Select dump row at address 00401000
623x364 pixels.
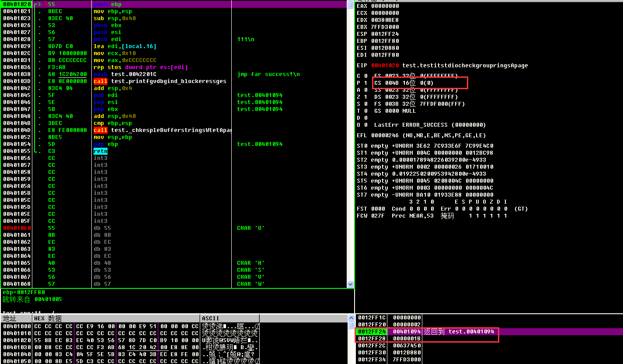(x=131, y=326)
